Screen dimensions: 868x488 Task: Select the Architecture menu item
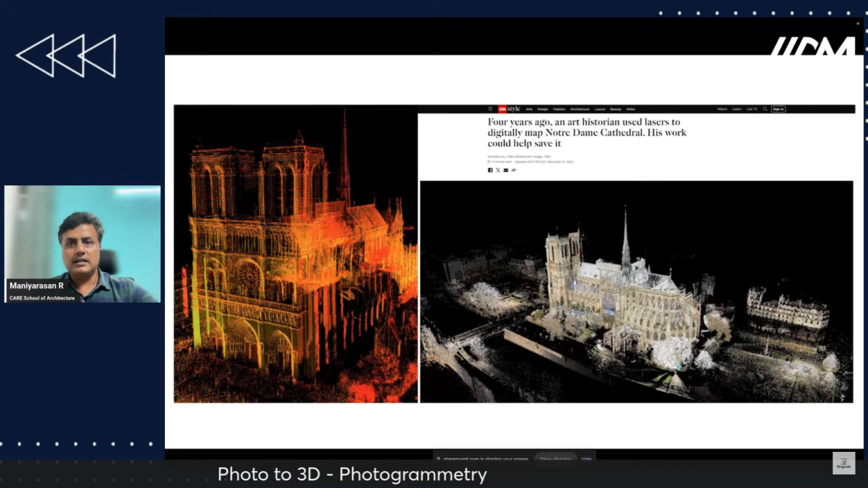coord(579,109)
